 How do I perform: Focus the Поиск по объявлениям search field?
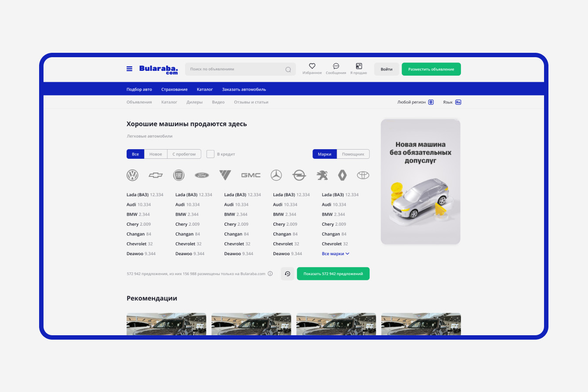pos(240,69)
